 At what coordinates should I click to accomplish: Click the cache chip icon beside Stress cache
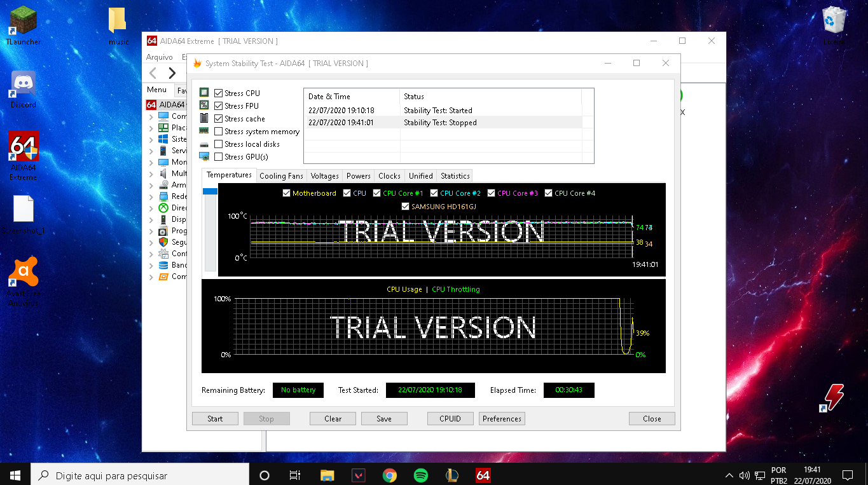204,118
